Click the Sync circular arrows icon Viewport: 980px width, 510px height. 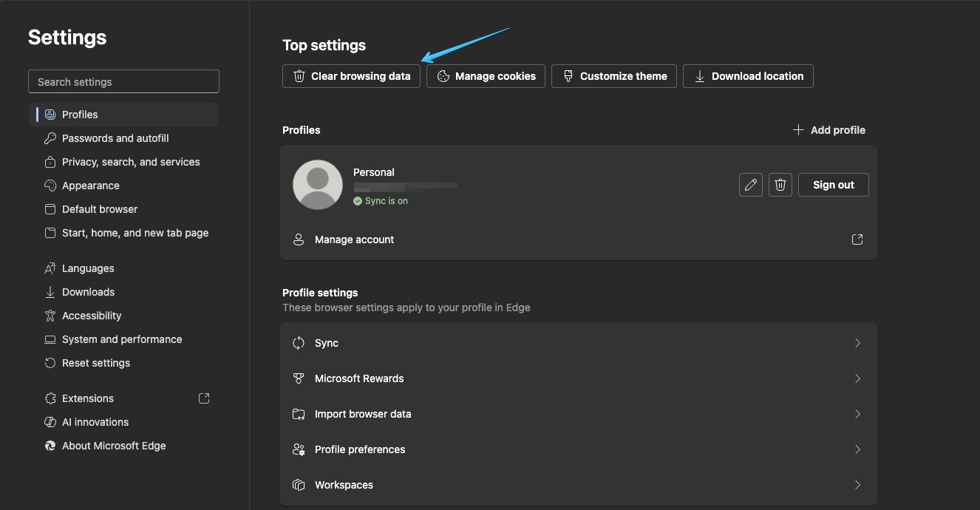tap(299, 343)
